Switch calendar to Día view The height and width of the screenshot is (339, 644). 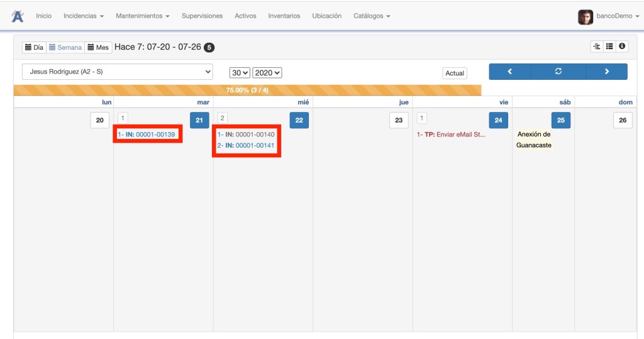(x=34, y=47)
